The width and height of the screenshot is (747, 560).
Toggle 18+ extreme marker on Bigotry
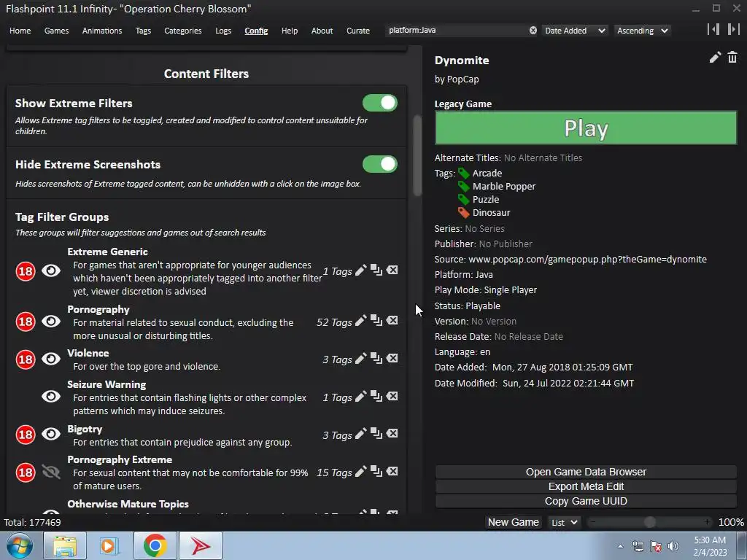26,435
